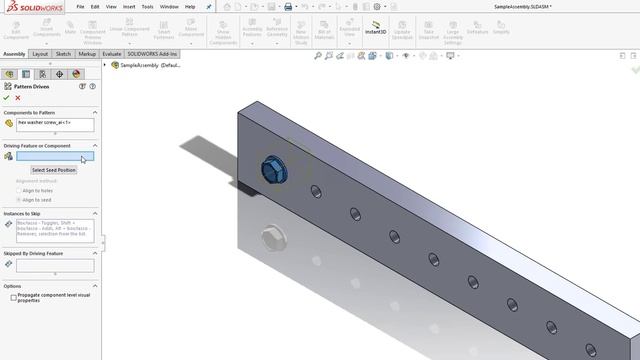Open the Insert menu

(129, 7)
